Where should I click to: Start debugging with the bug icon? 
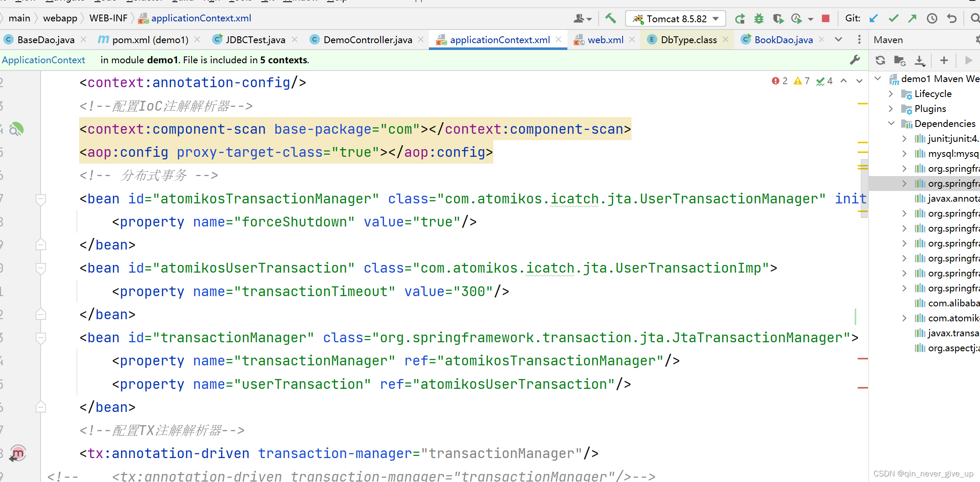click(759, 19)
